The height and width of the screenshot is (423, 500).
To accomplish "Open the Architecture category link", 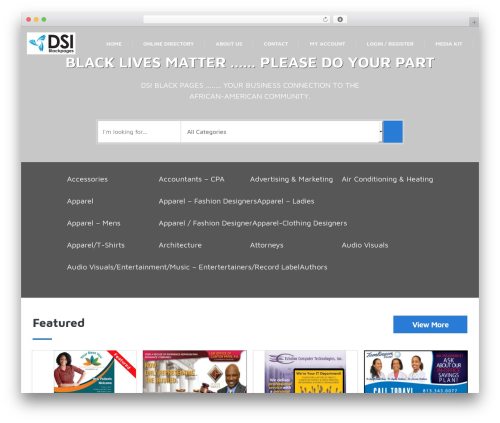I will point(180,245).
